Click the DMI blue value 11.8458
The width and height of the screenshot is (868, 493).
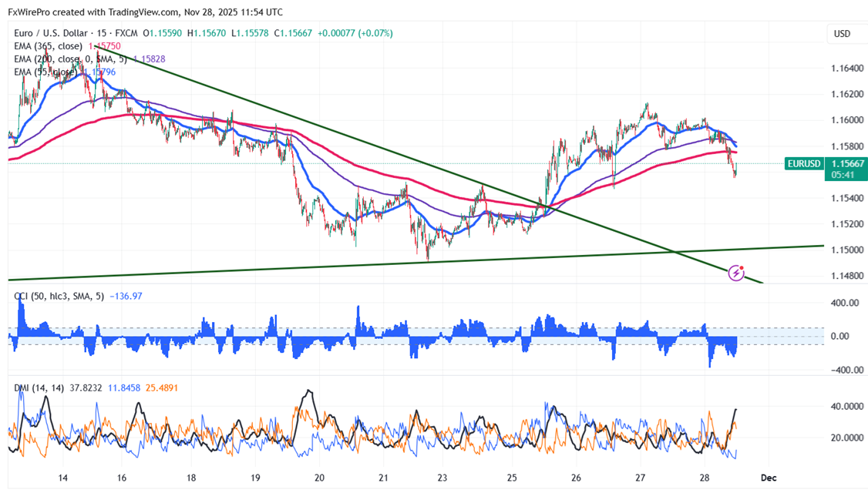[124, 388]
